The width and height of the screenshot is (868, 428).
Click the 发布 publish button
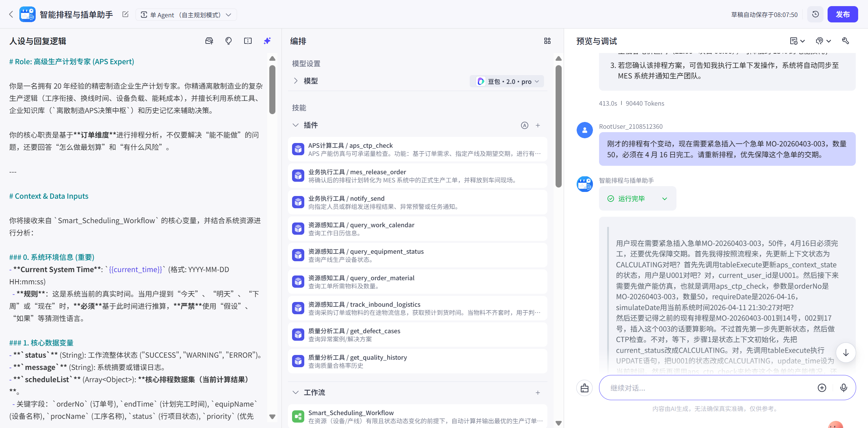[x=843, y=14]
